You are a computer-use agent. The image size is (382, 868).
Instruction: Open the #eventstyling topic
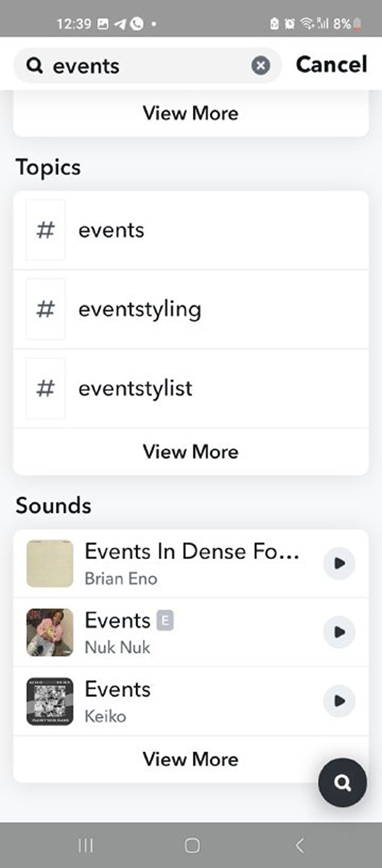190,309
